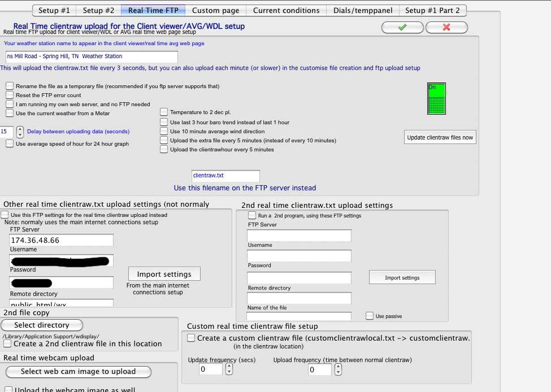Click the 2nd upload Remote directory field
Image resolution: width=551 pixels, height=392 pixels.
(x=299, y=298)
